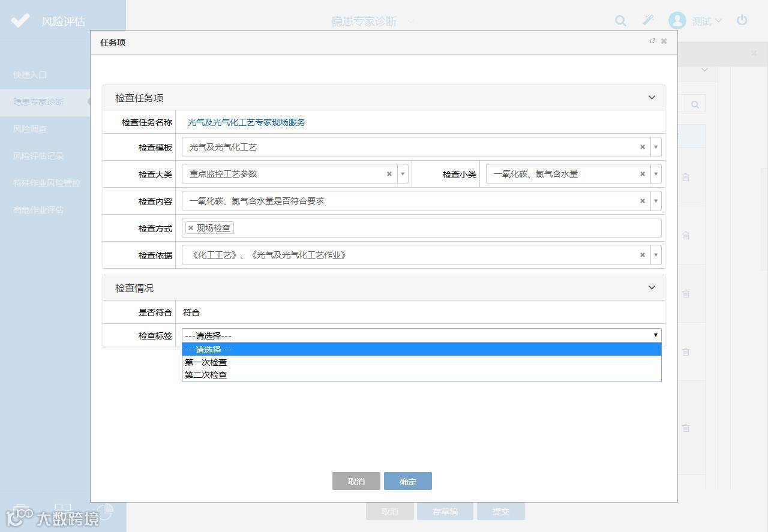Clear the 检查大类 selection
The image size is (768, 532).
[389, 174]
